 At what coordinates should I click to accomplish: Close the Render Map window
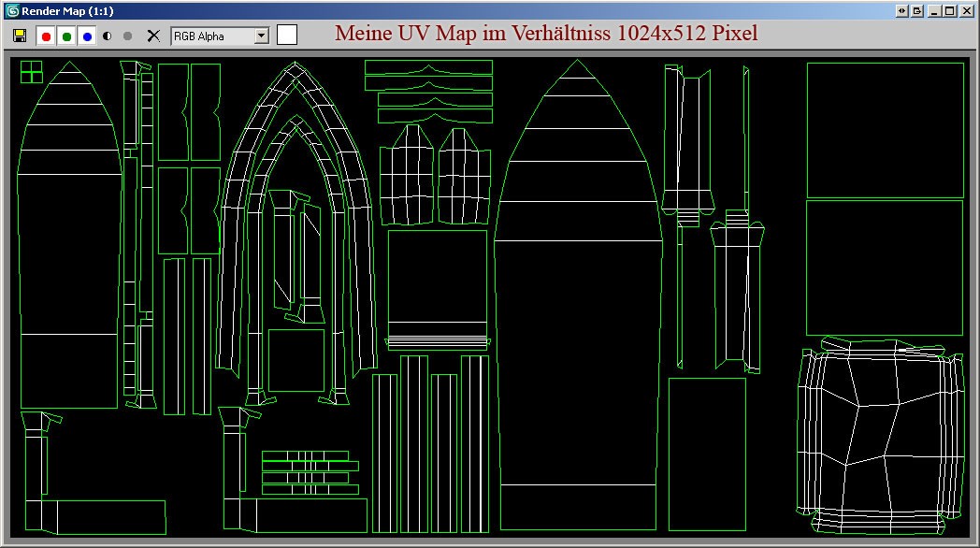[x=966, y=11]
